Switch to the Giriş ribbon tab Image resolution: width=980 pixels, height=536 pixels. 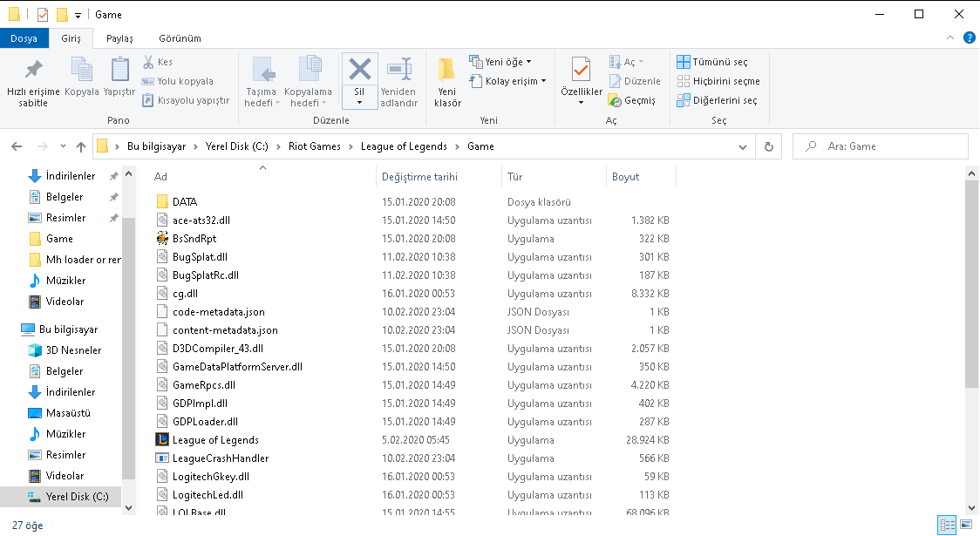(x=71, y=38)
